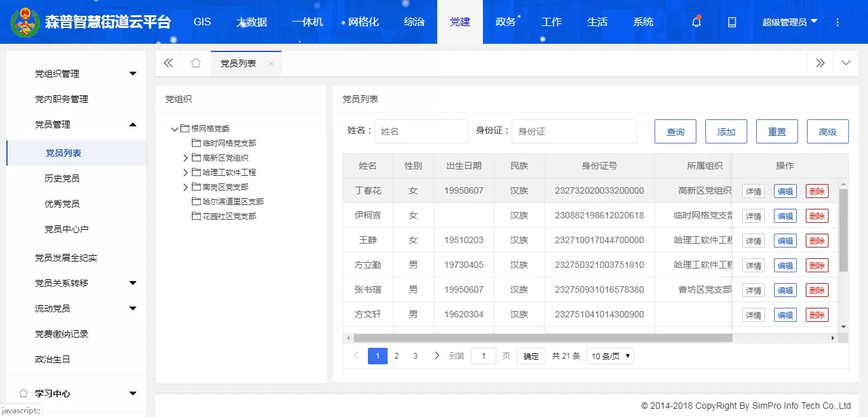Image resolution: width=868 pixels, height=417 pixels.
Task: Open 党员发展全纪实 in sidebar
Action: tap(66, 258)
